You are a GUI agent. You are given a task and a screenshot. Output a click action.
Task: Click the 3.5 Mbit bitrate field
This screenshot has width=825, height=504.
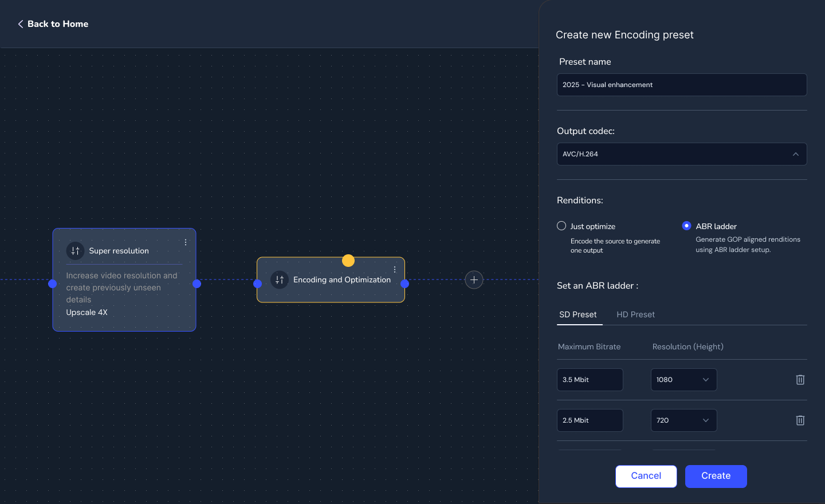click(590, 380)
